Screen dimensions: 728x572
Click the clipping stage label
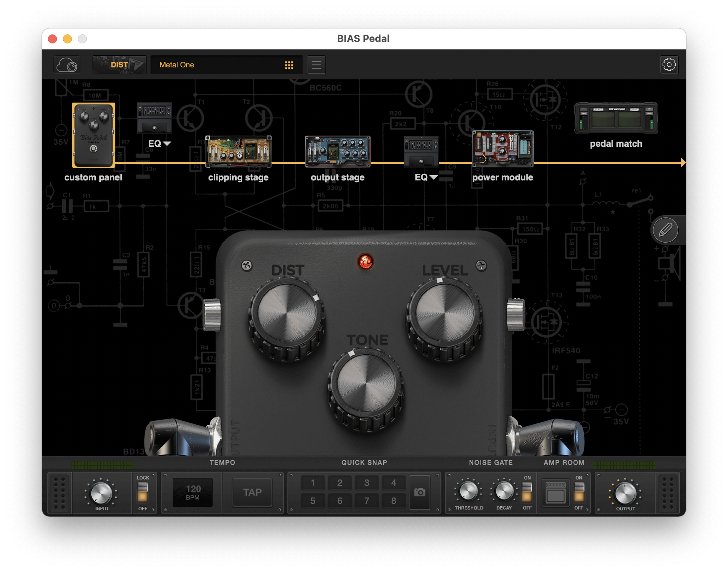coord(238,177)
